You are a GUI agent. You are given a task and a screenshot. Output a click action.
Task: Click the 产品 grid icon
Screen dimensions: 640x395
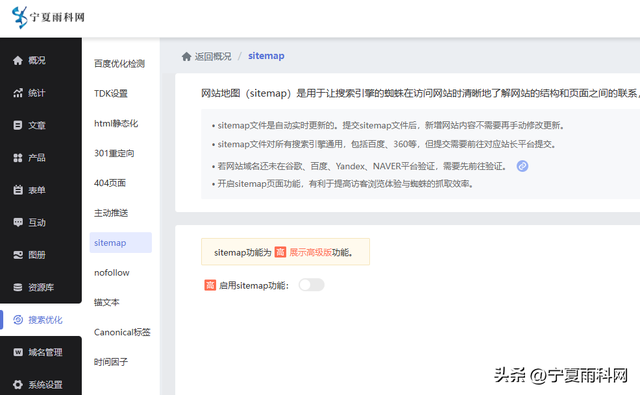click(x=18, y=158)
